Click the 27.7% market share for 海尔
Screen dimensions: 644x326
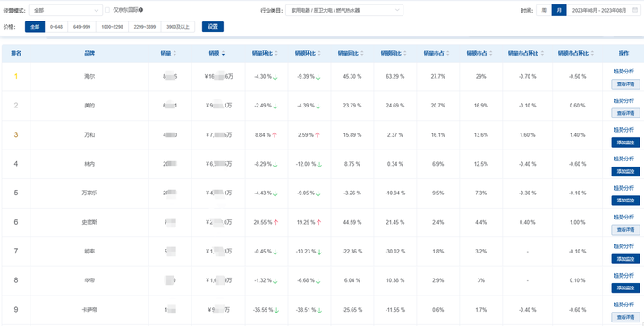click(x=437, y=77)
